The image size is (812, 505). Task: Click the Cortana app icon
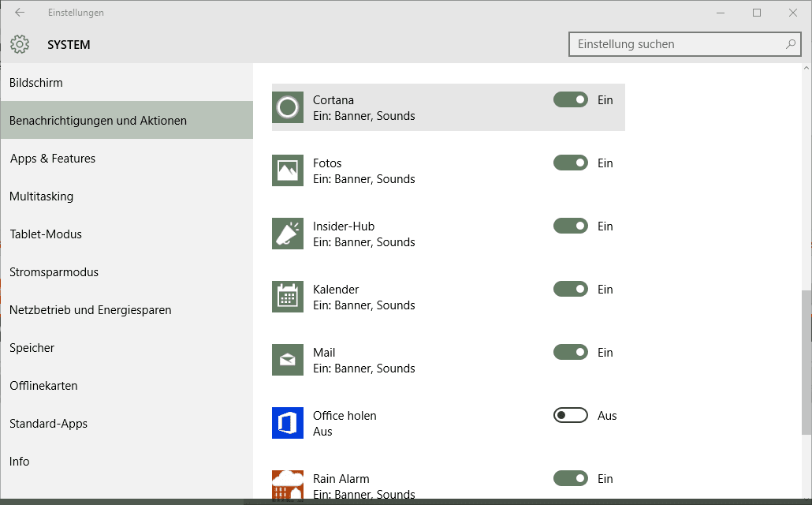pos(288,107)
